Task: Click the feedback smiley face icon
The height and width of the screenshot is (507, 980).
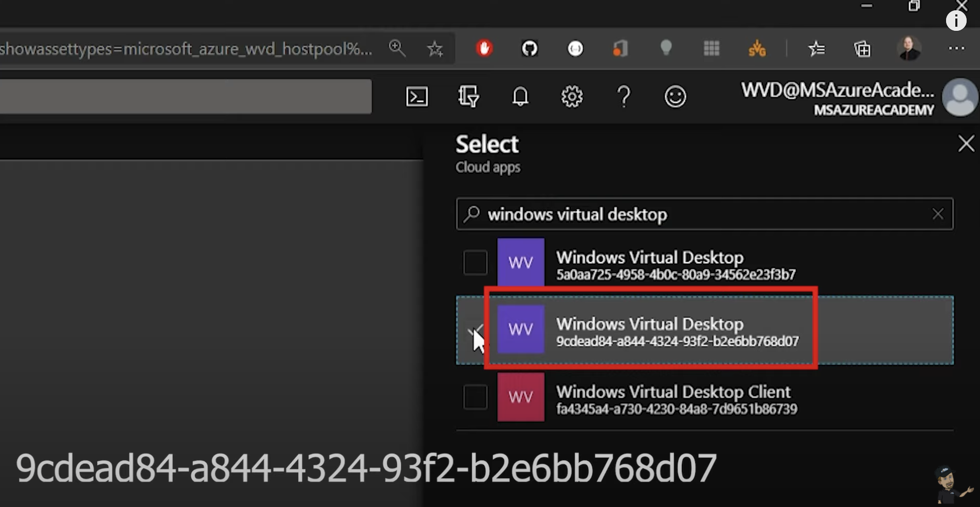Action: tap(675, 97)
